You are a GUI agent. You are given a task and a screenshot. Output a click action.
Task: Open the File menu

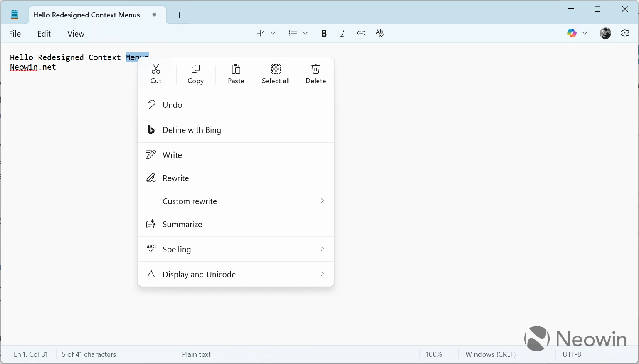point(15,34)
